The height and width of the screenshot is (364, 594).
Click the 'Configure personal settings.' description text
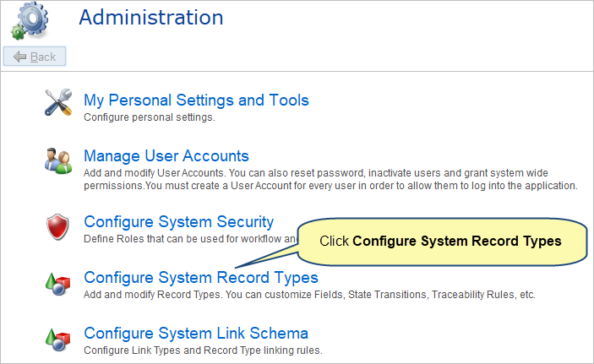click(x=150, y=117)
